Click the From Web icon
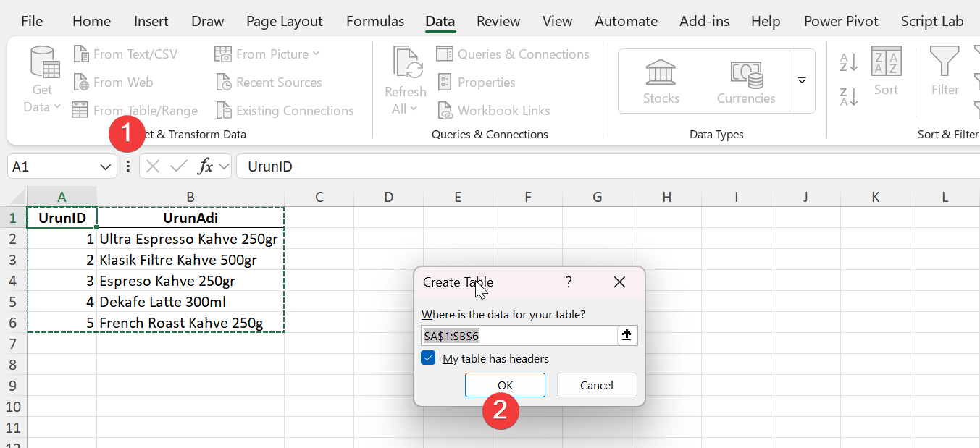The image size is (980, 448). pyautogui.click(x=81, y=83)
